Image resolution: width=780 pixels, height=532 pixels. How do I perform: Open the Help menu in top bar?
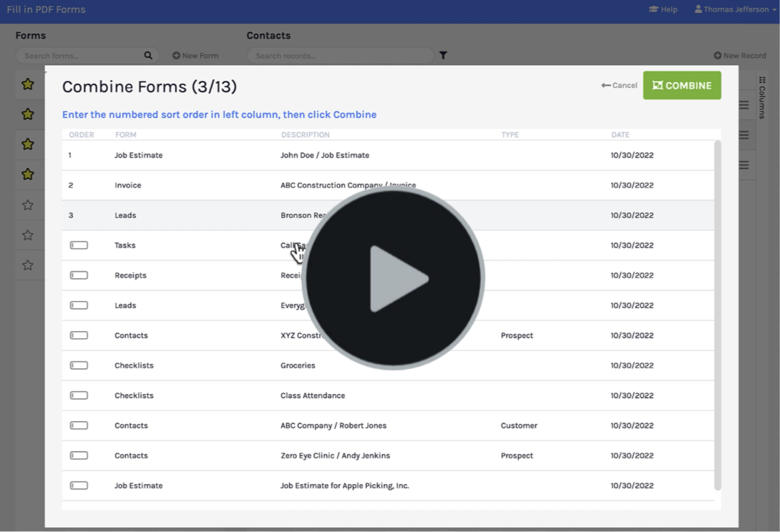click(x=663, y=9)
